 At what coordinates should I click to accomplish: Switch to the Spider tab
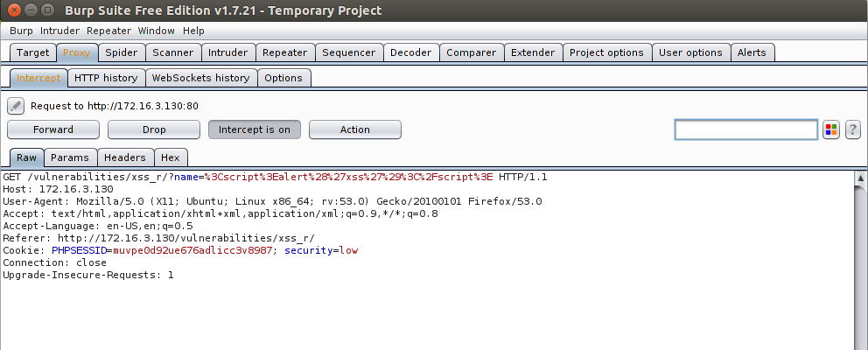(x=122, y=52)
